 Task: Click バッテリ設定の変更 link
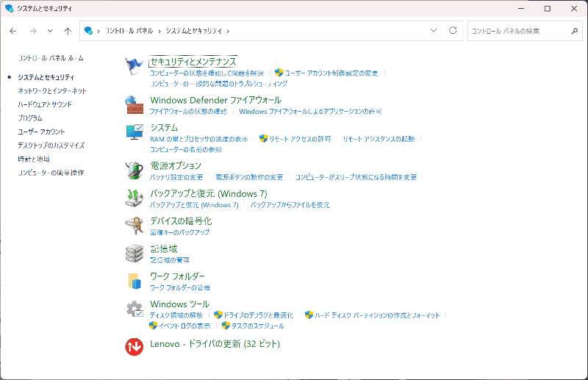tap(176, 177)
